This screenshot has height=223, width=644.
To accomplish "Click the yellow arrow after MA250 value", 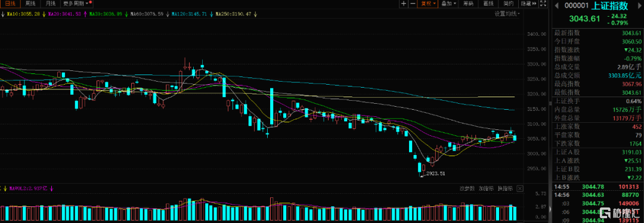I will pos(255,14).
